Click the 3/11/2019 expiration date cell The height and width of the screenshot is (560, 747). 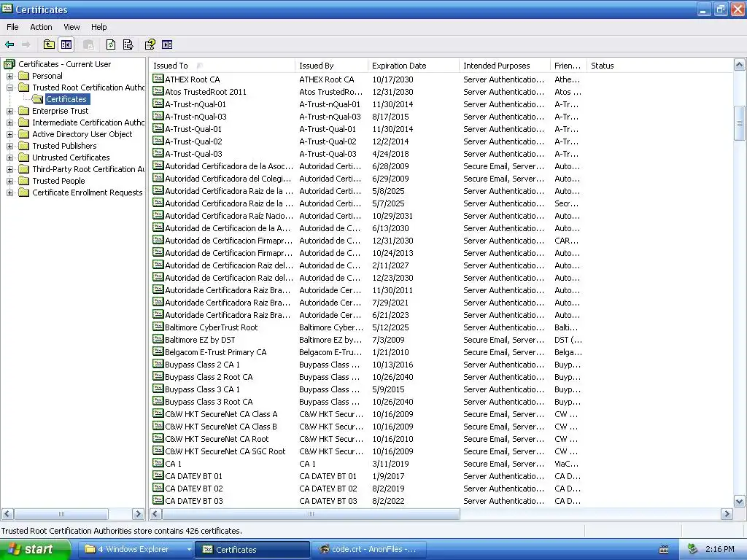click(390, 464)
